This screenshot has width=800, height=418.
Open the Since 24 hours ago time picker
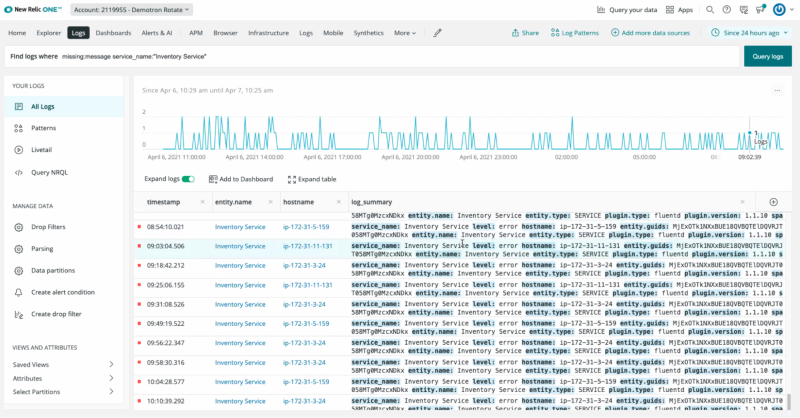coord(749,33)
